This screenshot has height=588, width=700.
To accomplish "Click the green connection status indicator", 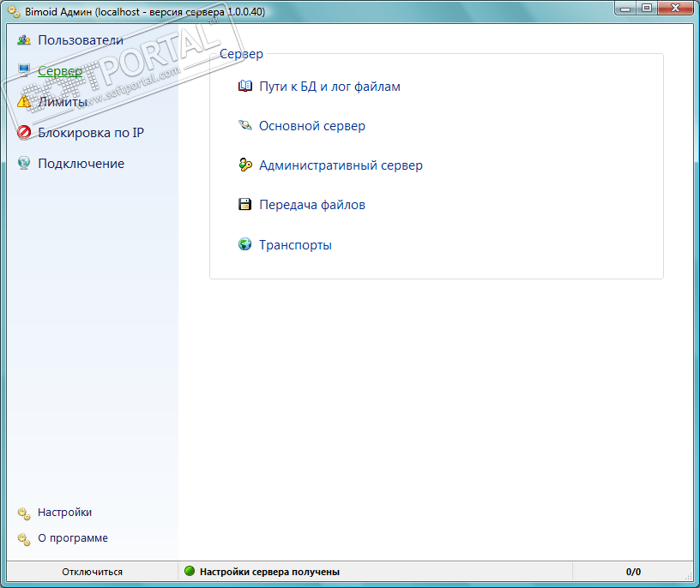I will [190, 571].
